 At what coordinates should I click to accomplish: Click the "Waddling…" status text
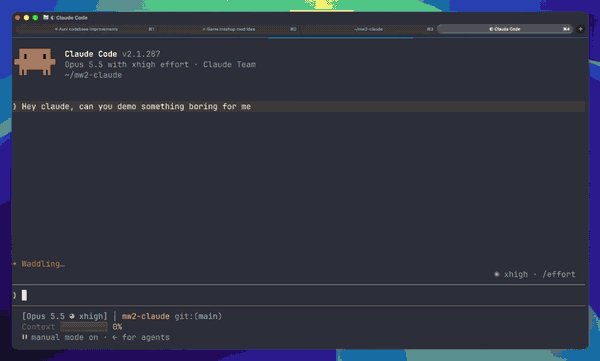pyautogui.click(x=43, y=264)
